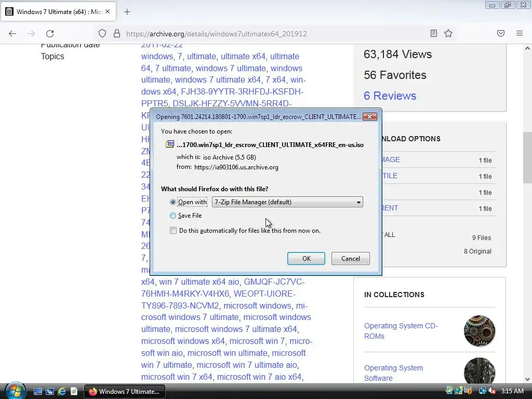Select the Open with radio button

point(172,202)
